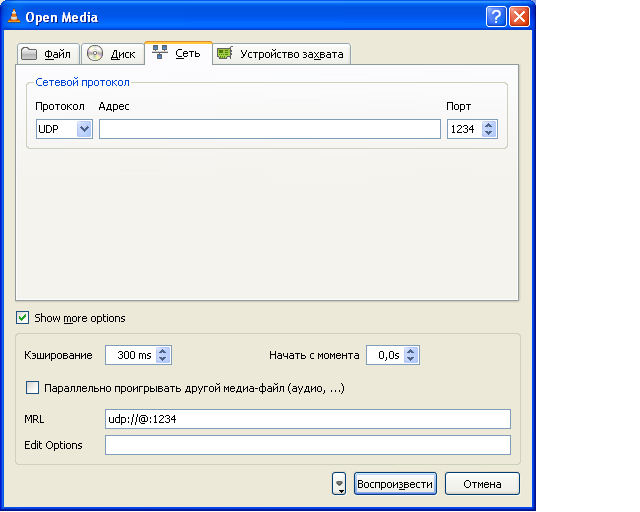The width and height of the screenshot is (640, 512).
Task: Click the help question mark button
Action: click(496, 16)
